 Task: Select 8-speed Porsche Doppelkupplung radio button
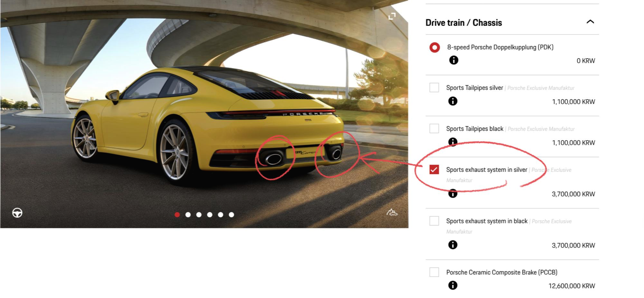[435, 47]
